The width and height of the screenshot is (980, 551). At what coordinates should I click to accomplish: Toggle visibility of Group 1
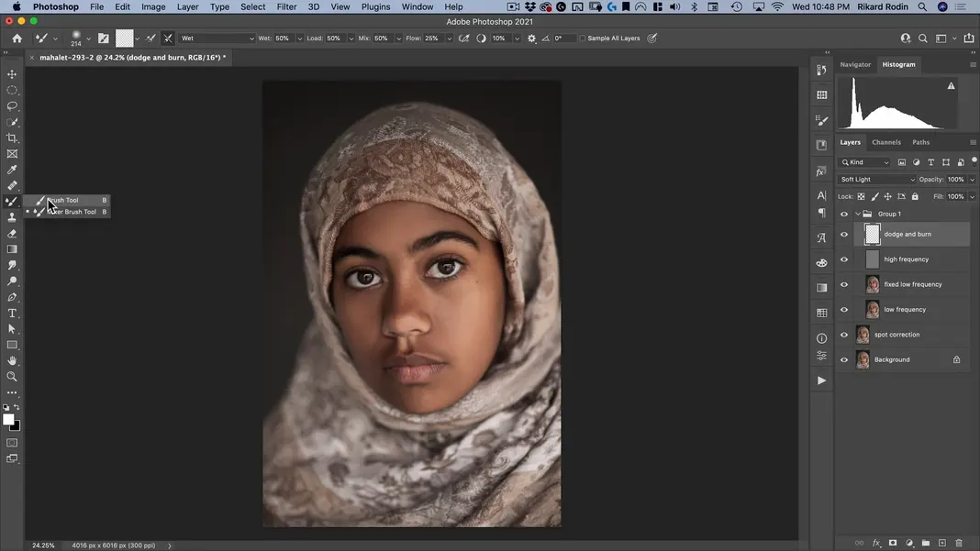point(844,214)
